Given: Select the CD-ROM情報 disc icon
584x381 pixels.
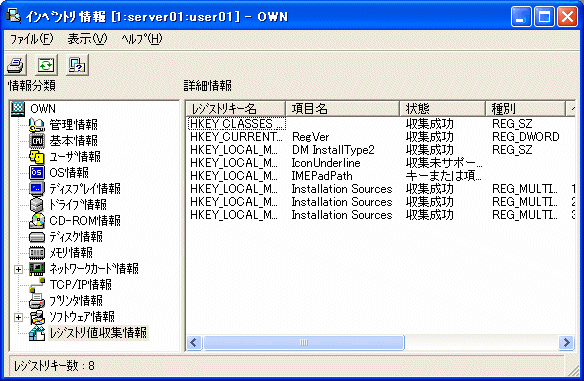Looking at the screenshot, I should pyautogui.click(x=37, y=220).
